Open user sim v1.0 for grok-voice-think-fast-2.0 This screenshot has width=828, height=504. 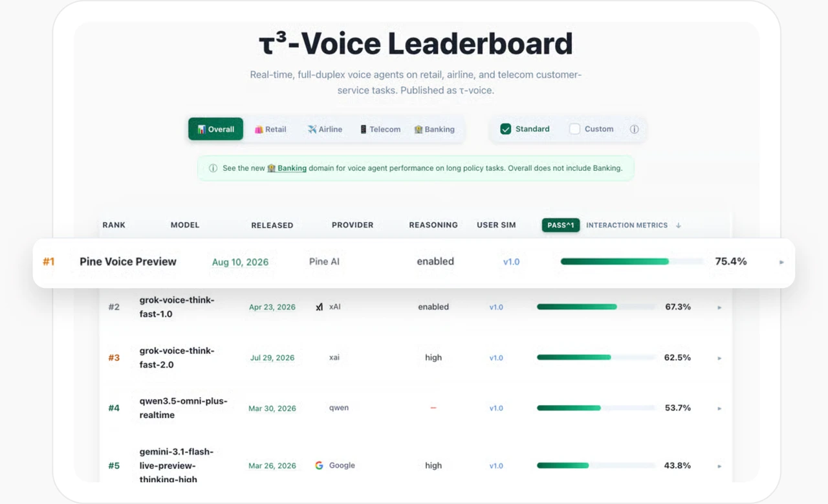tap(496, 358)
